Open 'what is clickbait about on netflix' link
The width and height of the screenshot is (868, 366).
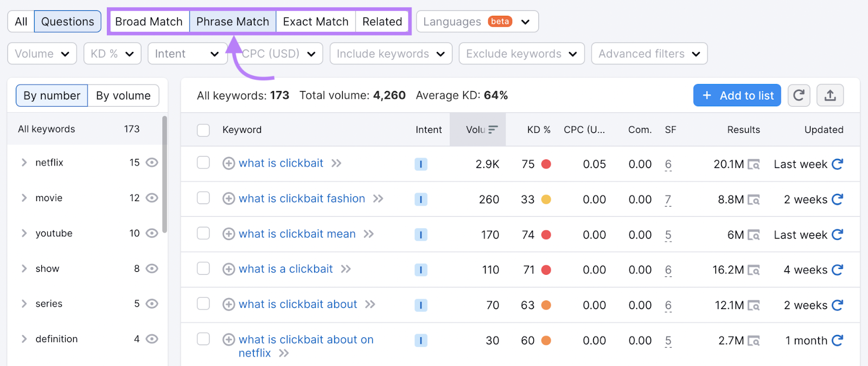(x=305, y=340)
